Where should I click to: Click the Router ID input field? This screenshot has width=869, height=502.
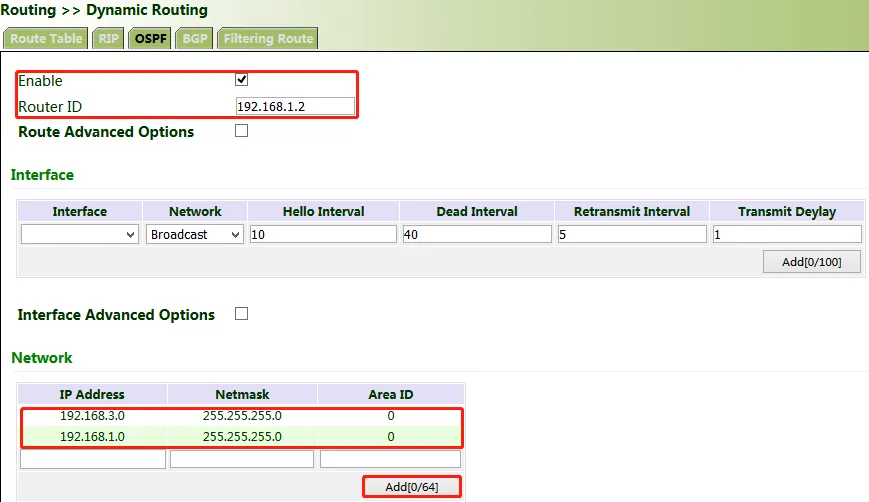[x=295, y=106]
